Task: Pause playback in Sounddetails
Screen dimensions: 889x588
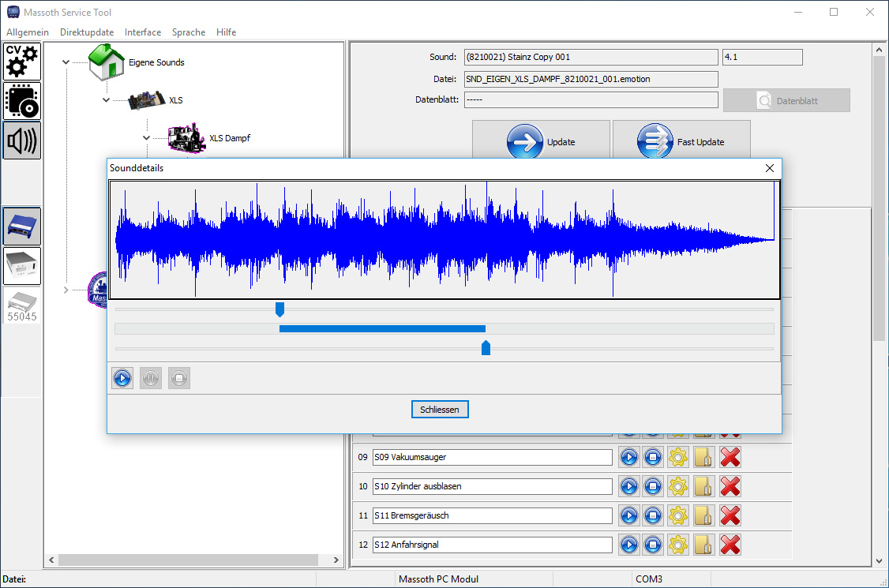Action: [x=151, y=378]
